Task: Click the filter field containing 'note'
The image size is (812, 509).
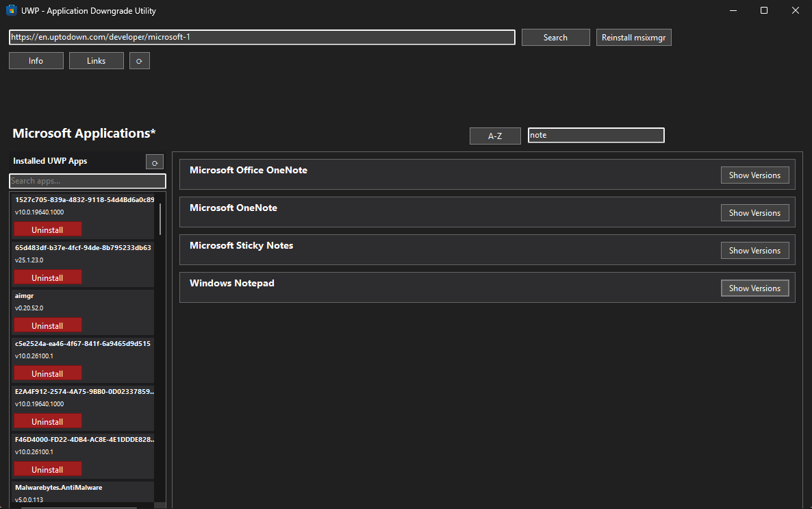Action: (596, 135)
